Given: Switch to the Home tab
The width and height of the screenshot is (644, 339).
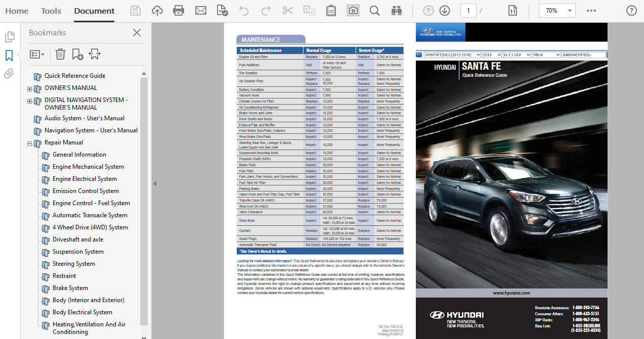Looking at the screenshot, I should click(17, 11).
